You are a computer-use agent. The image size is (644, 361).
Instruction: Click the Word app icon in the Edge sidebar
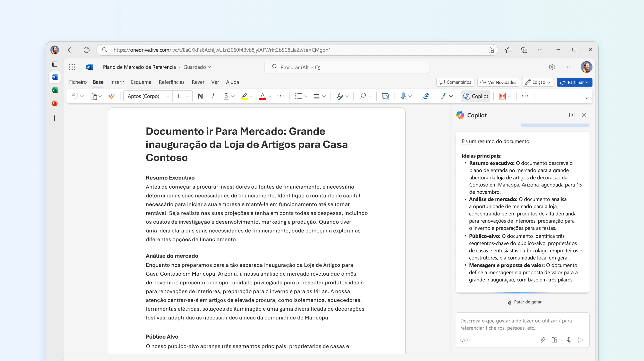[55, 77]
